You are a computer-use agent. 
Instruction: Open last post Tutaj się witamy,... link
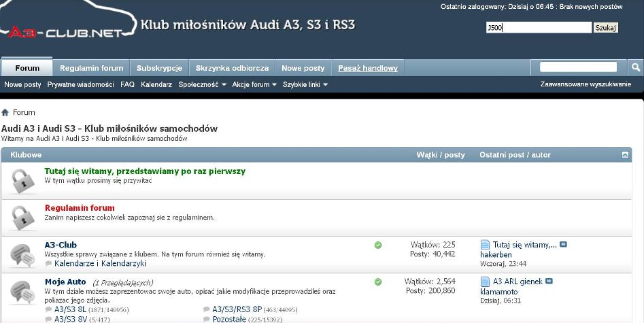click(525, 245)
